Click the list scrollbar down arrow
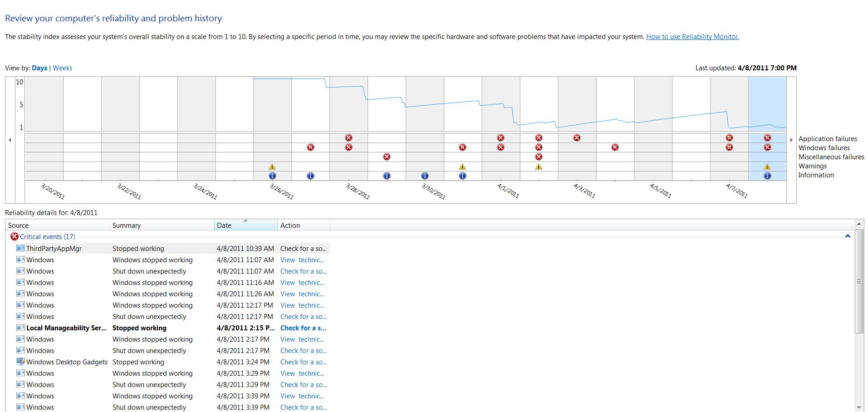 [x=859, y=407]
